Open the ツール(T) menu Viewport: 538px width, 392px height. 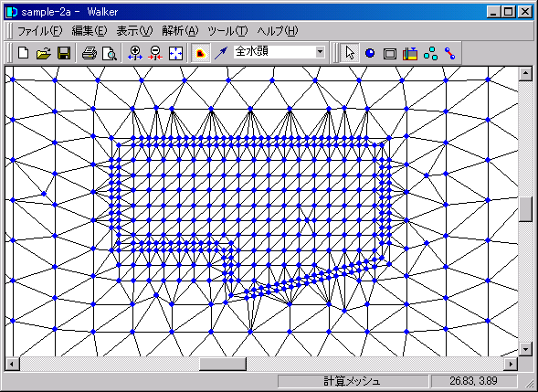(227, 31)
